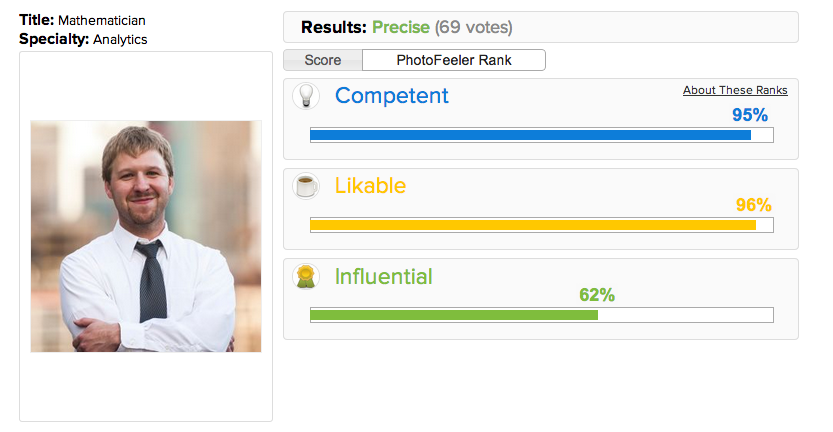
Task: Click the 69 votes count text
Action: (x=473, y=27)
